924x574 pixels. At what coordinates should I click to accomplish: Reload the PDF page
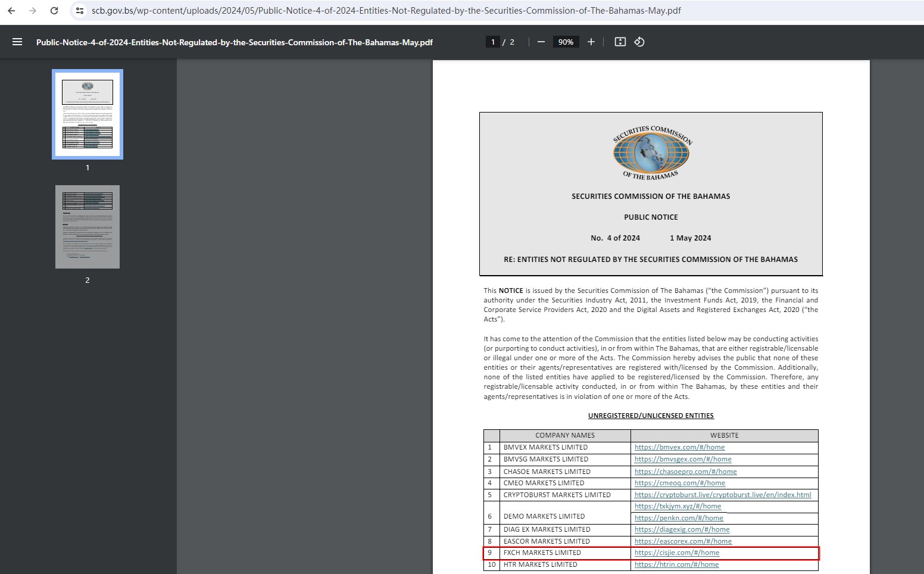[x=54, y=11]
